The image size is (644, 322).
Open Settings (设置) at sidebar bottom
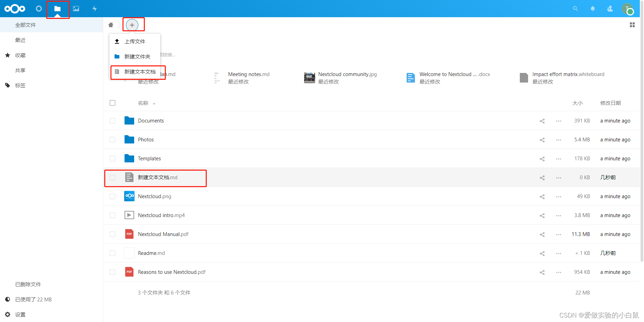tap(51, 314)
